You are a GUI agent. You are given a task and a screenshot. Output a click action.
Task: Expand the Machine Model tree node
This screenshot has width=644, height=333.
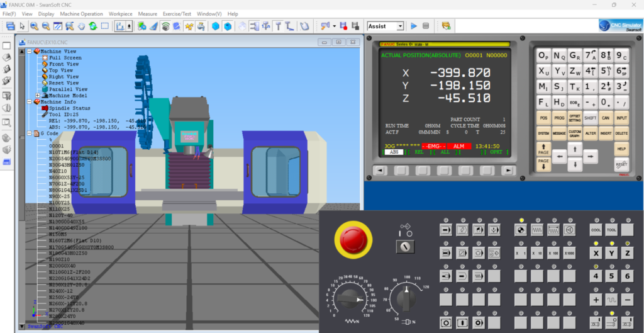[37, 96]
